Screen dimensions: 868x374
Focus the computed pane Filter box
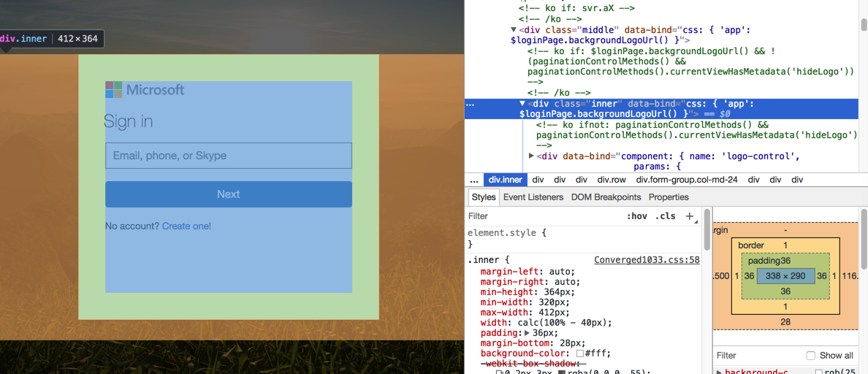(758, 355)
